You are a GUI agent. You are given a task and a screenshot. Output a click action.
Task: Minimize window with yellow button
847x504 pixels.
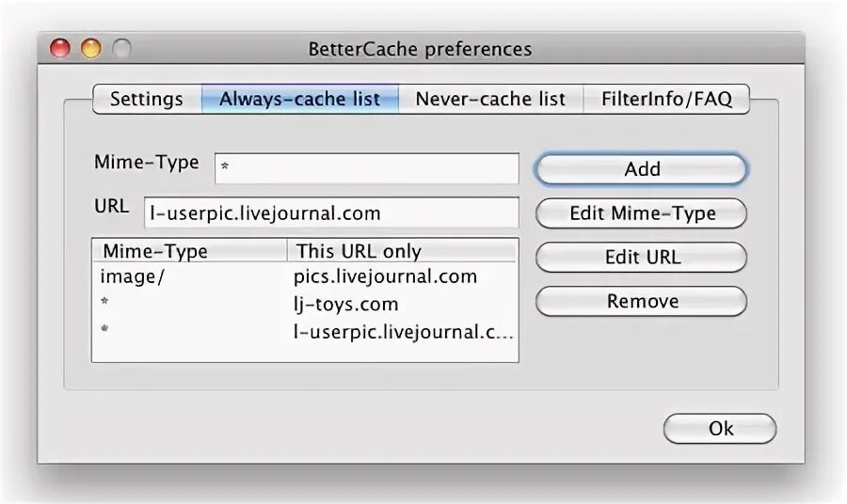click(x=90, y=48)
